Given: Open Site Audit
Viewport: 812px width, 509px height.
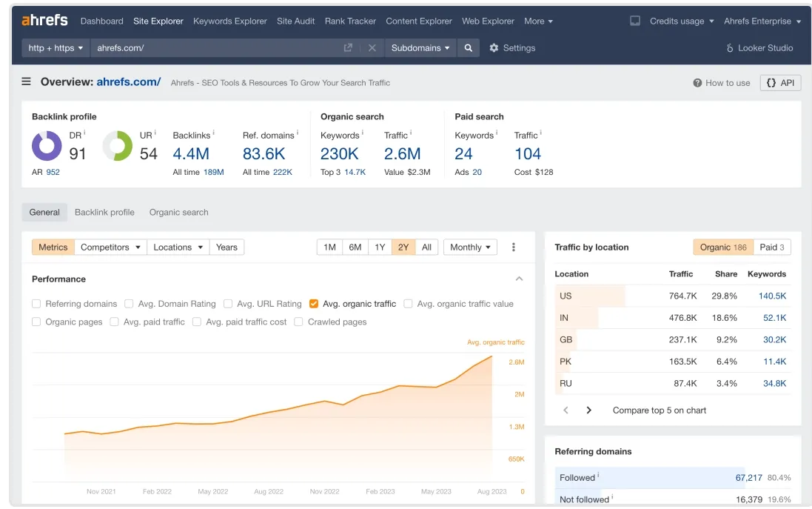Looking at the screenshot, I should pyautogui.click(x=295, y=21).
